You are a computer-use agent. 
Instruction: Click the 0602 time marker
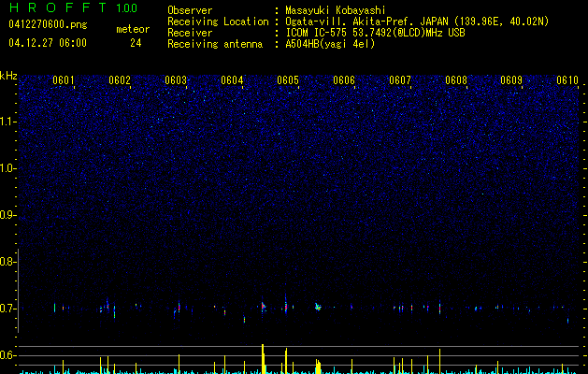tap(120, 80)
